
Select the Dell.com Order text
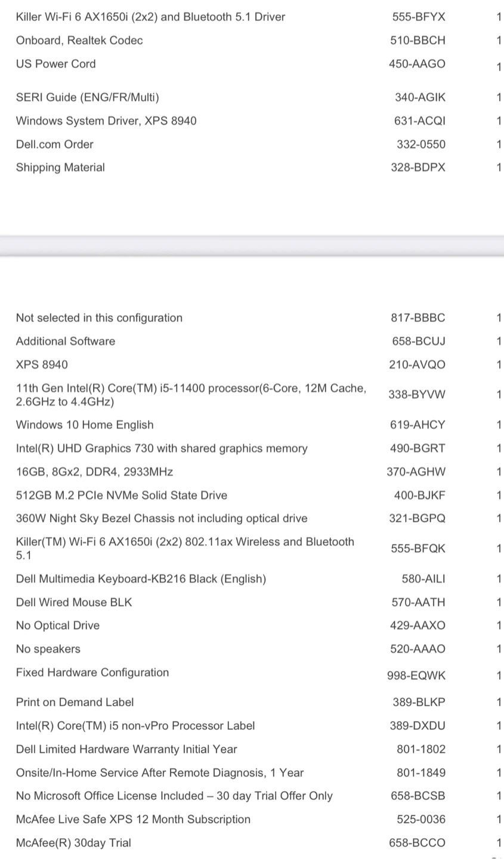coord(55,144)
